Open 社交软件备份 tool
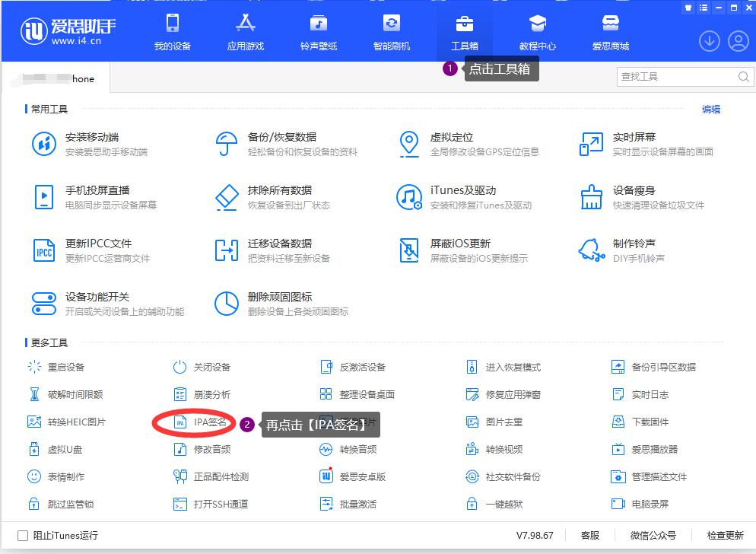The width and height of the screenshot is (756, 554). coord(503,477)
